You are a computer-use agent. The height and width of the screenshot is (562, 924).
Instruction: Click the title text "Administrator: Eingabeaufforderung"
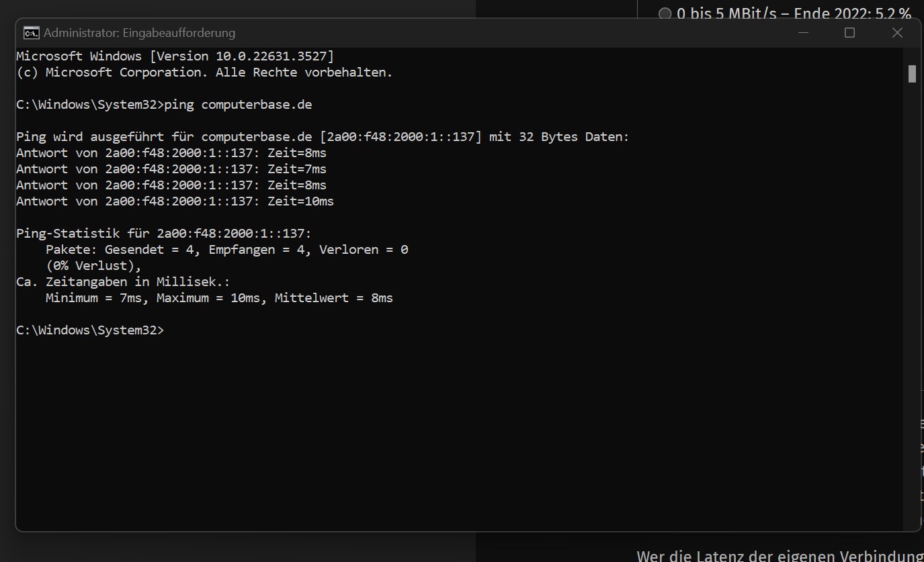139,32
